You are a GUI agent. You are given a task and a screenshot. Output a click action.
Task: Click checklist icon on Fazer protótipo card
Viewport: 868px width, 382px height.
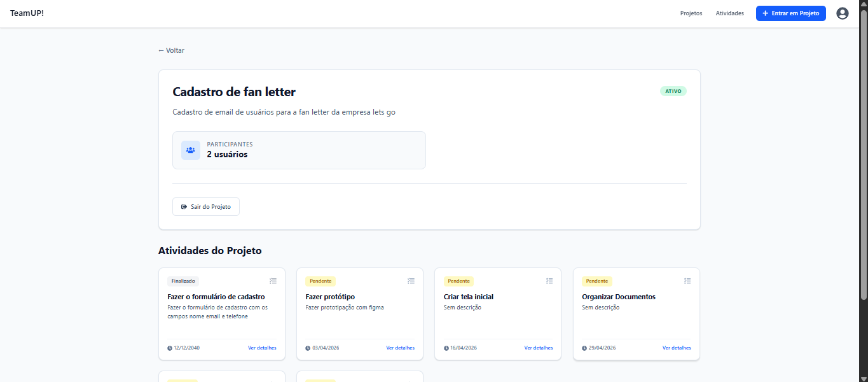[411, 281]
